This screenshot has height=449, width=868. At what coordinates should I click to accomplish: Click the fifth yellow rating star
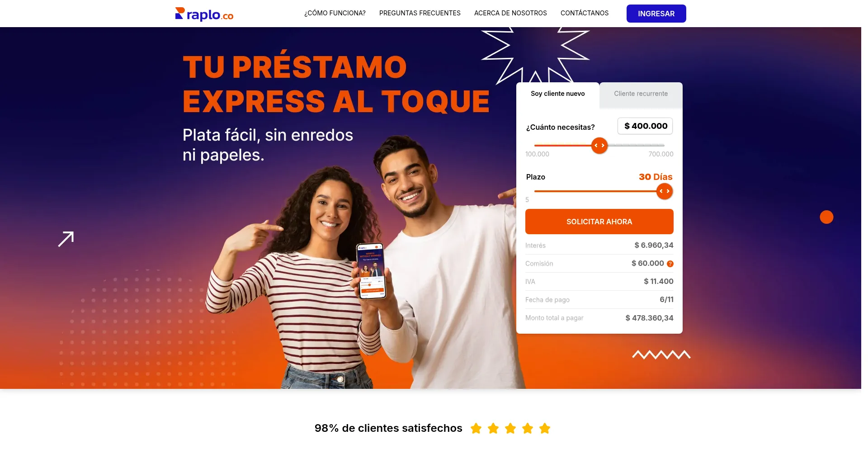545,428
